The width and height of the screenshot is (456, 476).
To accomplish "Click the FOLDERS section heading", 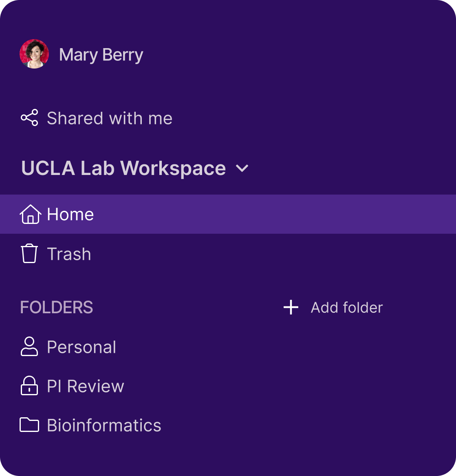I will coord(57,308).
